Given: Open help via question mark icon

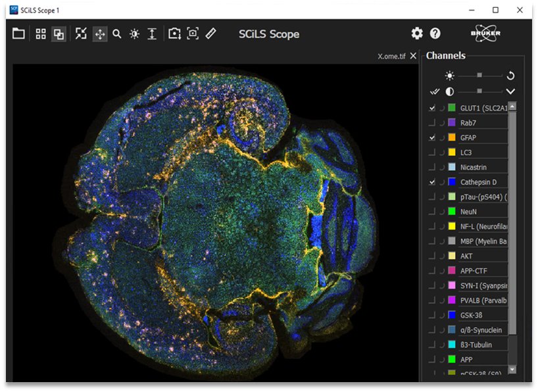Looking at the screenshot, I should 435,34.
